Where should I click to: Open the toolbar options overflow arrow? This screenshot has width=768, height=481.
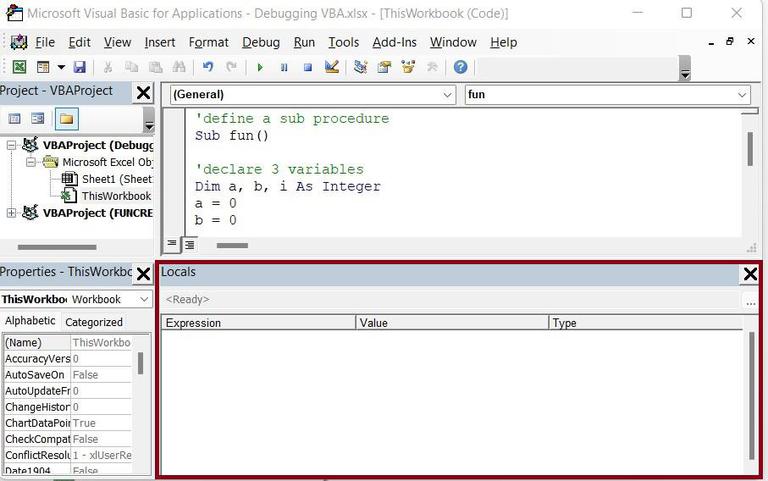(685, 68)
